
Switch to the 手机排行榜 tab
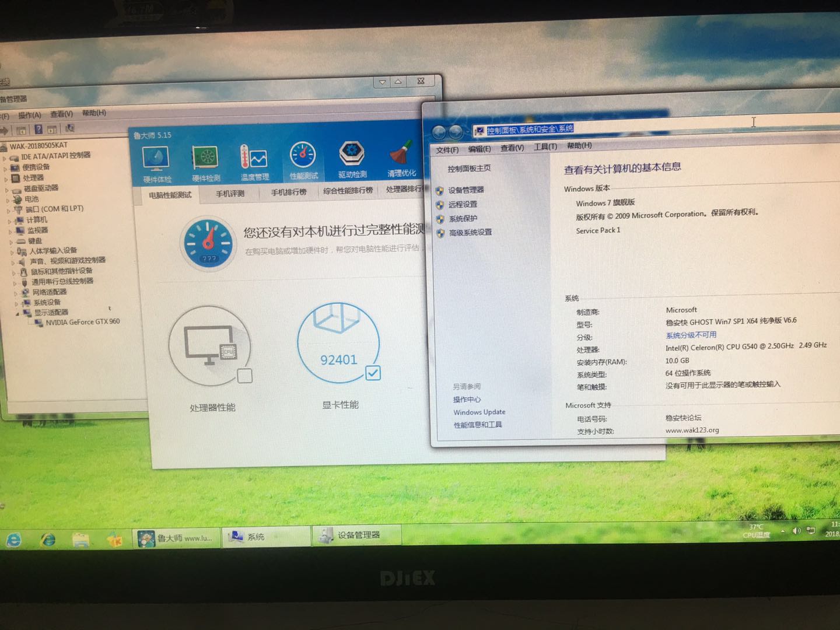pos(289,192)
